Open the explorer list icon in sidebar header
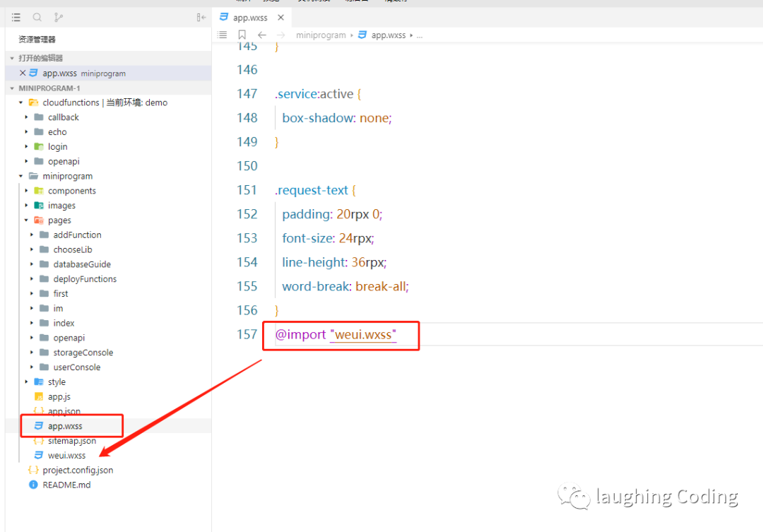The height and width of the screenshot is (532, 763). [16, 18]
